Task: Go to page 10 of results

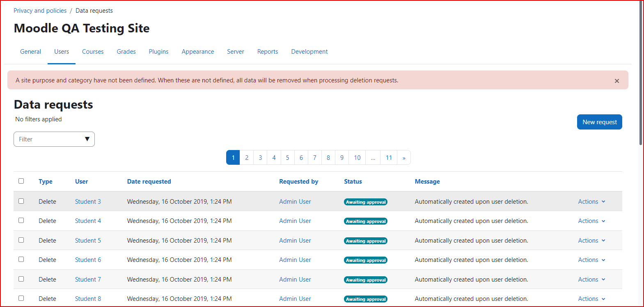Action: (357, 158)
